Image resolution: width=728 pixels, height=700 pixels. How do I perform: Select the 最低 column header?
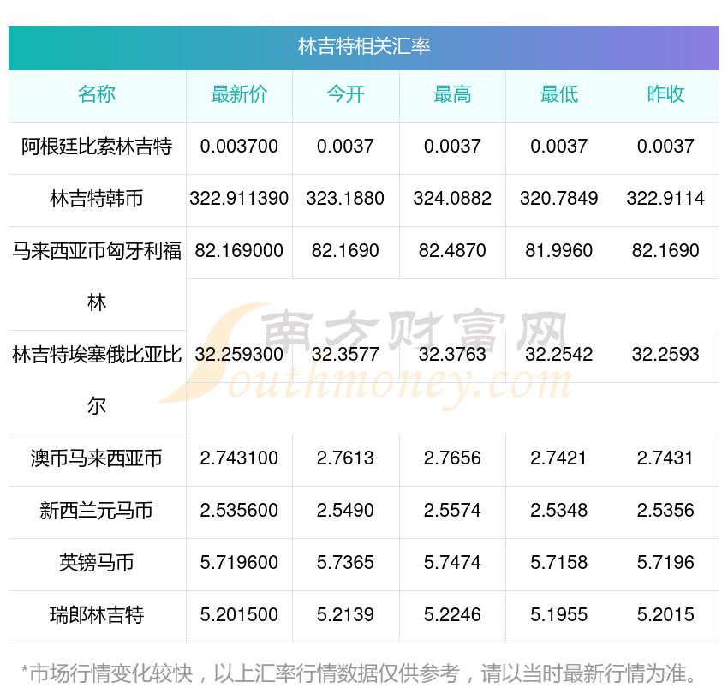click(x=559, y=94)
